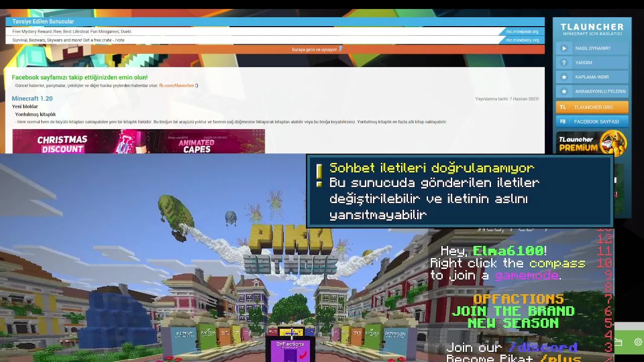This screenshot has height=362, width=644.
Task: Click the up arrow icon on the orange bar
Action: click(341, 48)
